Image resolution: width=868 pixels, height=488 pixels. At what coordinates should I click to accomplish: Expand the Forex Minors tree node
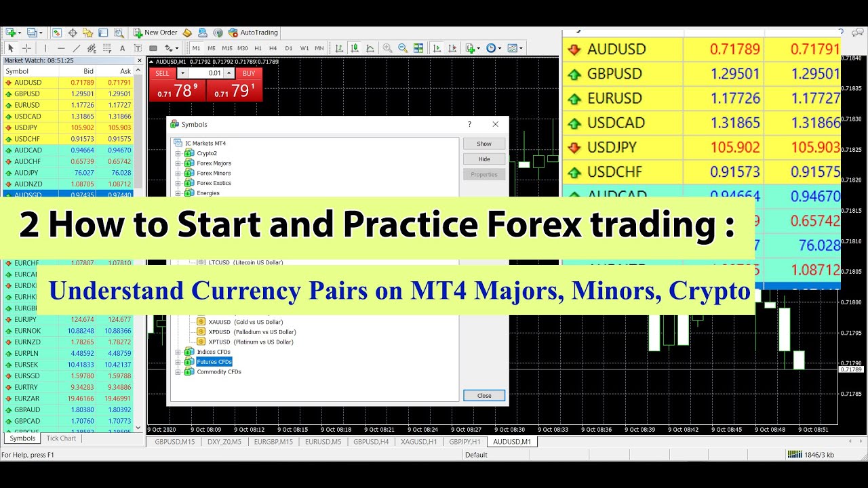tap(178, 174)
